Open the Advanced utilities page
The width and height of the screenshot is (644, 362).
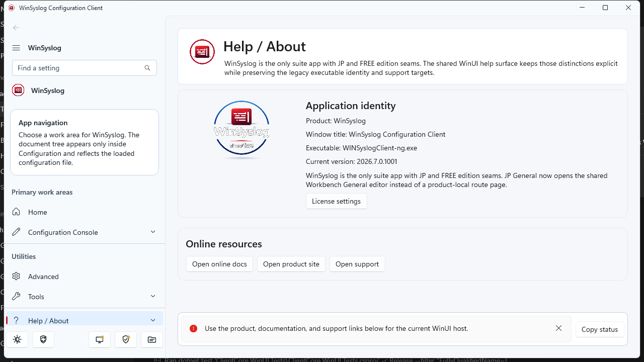(85, 277)
